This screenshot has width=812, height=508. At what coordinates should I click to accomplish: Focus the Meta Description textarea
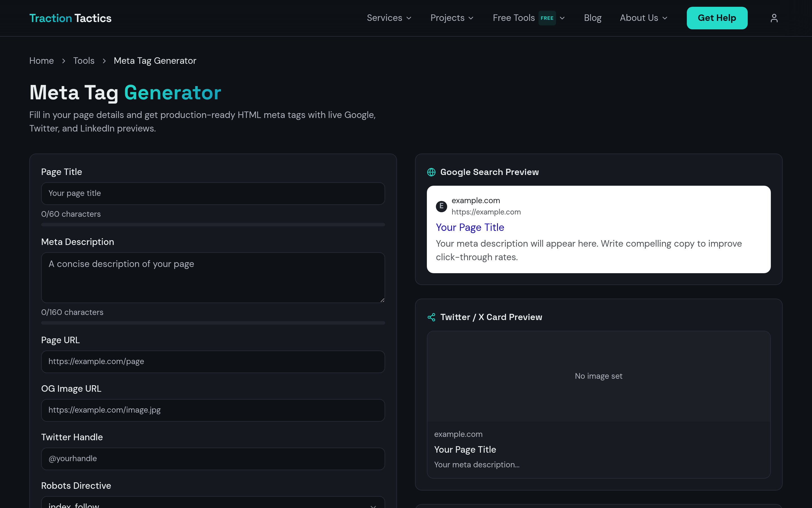tap(213, 277)
